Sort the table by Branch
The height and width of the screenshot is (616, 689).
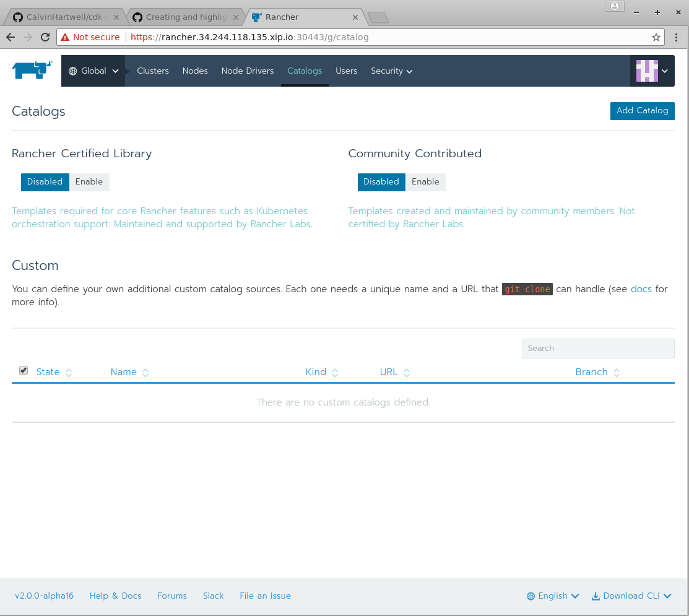click(x=597, y=372)
